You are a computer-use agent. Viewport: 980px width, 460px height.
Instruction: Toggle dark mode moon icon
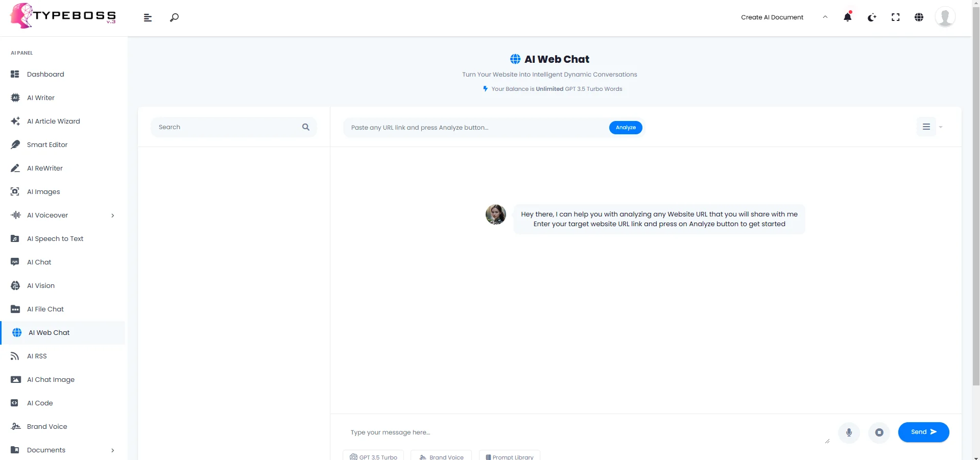[x=872, y=17]
